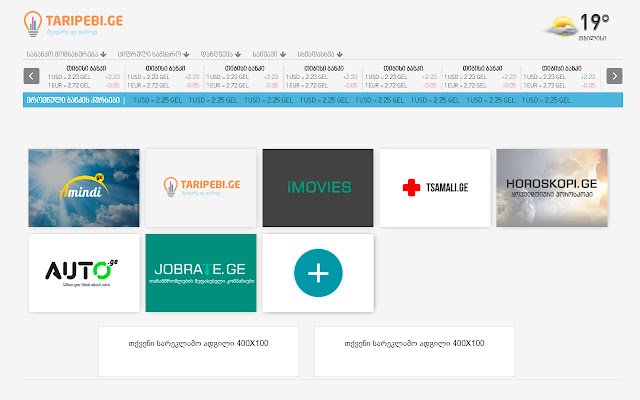This screenshot has width=640, height=400.
Task: Click the TARIPEBI.GE header logo
Action: tap(73, 24)
